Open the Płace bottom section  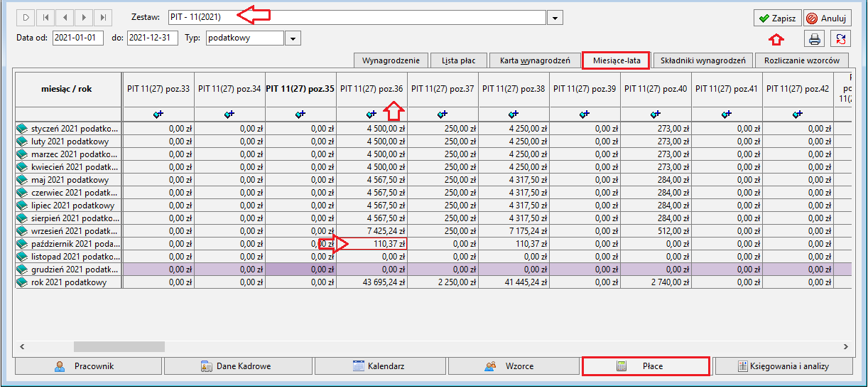[x=646, y=366]
